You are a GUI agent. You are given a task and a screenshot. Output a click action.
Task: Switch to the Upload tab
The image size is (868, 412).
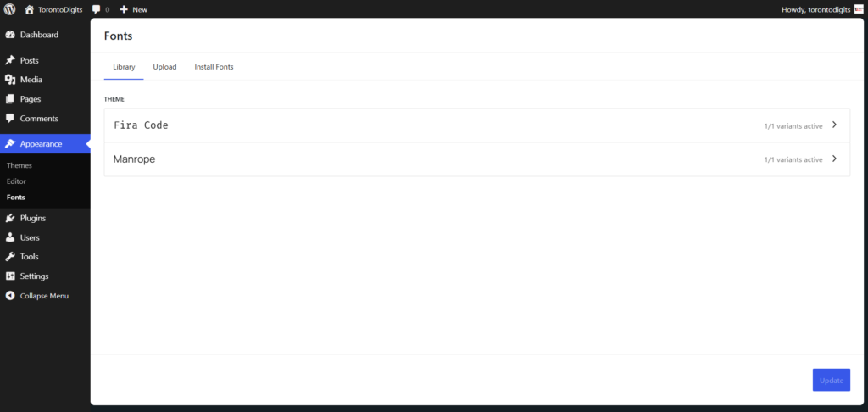point(164,67)
